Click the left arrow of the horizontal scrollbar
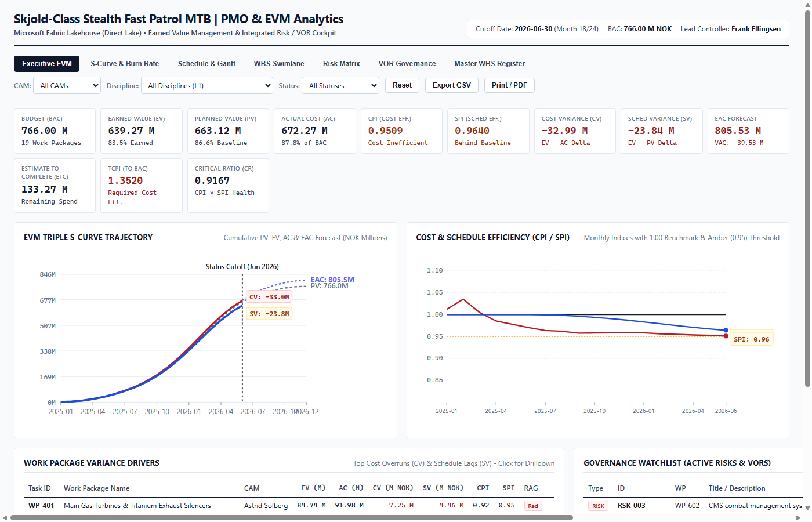Screen dimensions: 812x522 (x=5, y=518)
